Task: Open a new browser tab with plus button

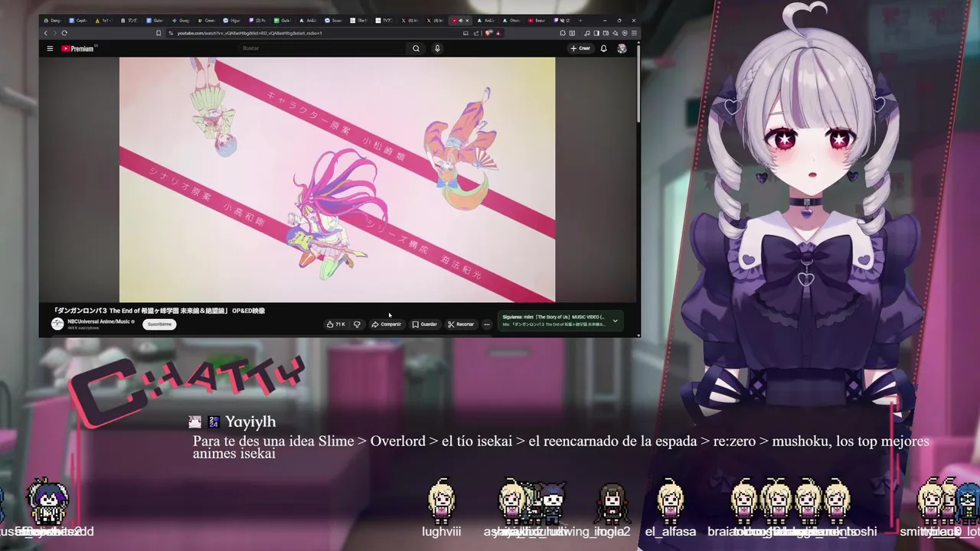Action: click(580, 21)
